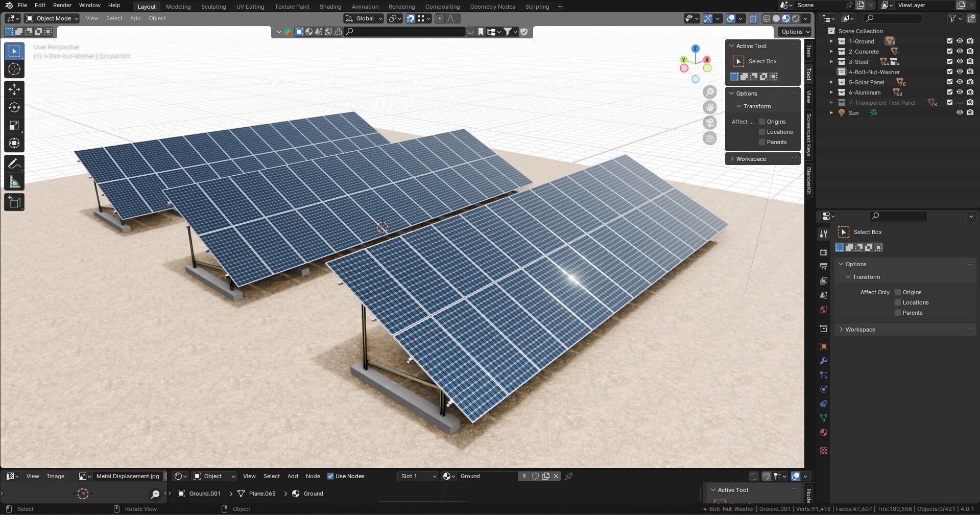Viewport: 980px width, 515px height.
Task: Disable render for Sun
Action: (x=970, y=113)
